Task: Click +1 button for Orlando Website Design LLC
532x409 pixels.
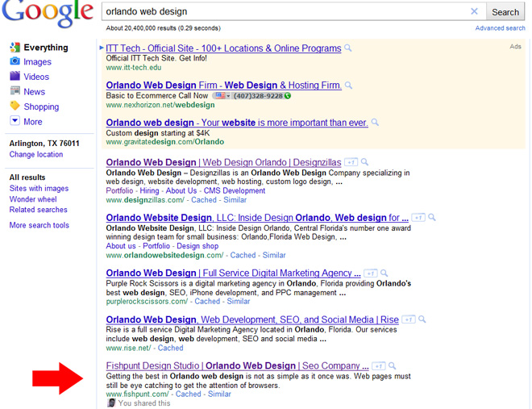Action: click(x=418, y=218)
